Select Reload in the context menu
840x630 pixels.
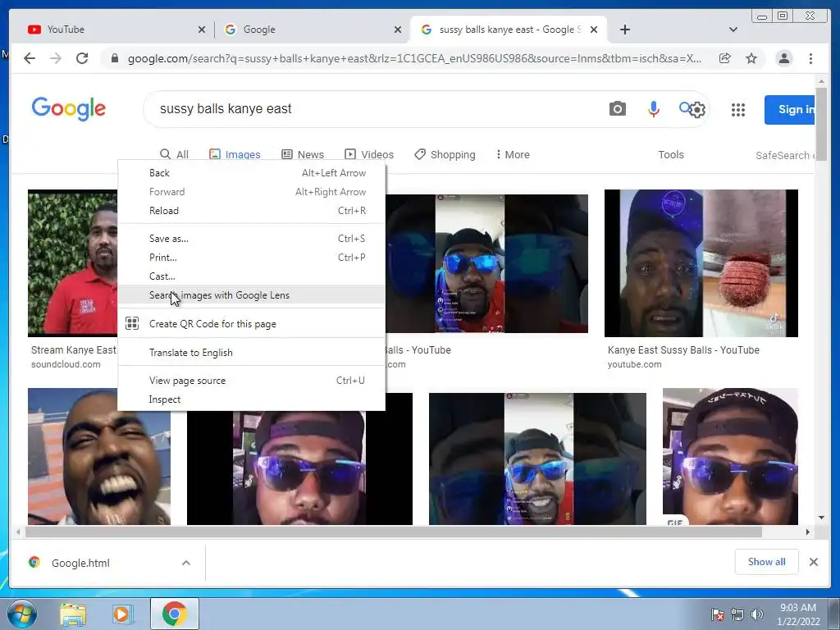[251, 211]
